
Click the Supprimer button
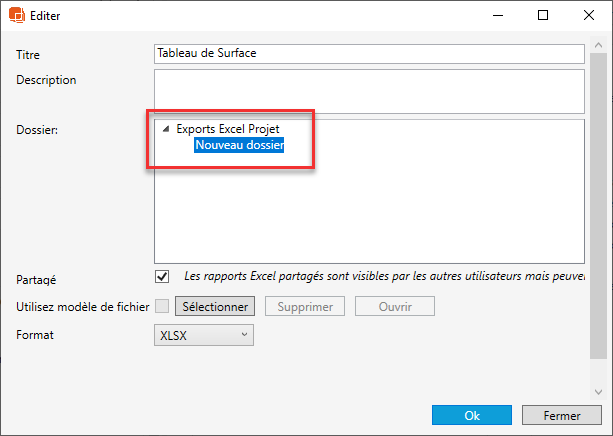coord(305,306)
